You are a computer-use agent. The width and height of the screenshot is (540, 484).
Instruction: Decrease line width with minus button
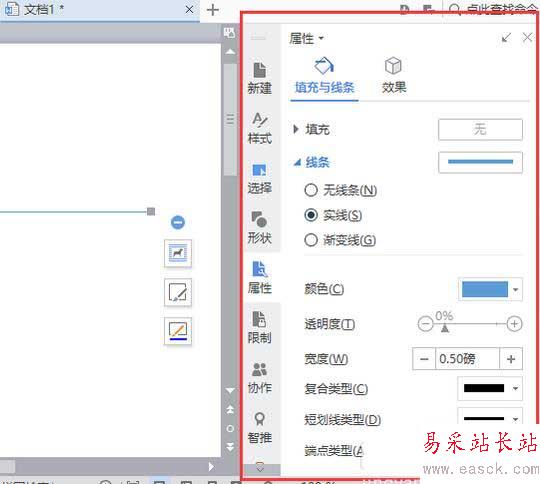click(424, 359)
